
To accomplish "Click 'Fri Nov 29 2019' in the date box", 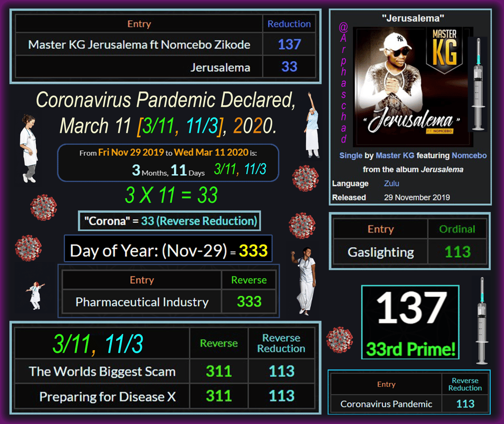I will coord(131,152).
